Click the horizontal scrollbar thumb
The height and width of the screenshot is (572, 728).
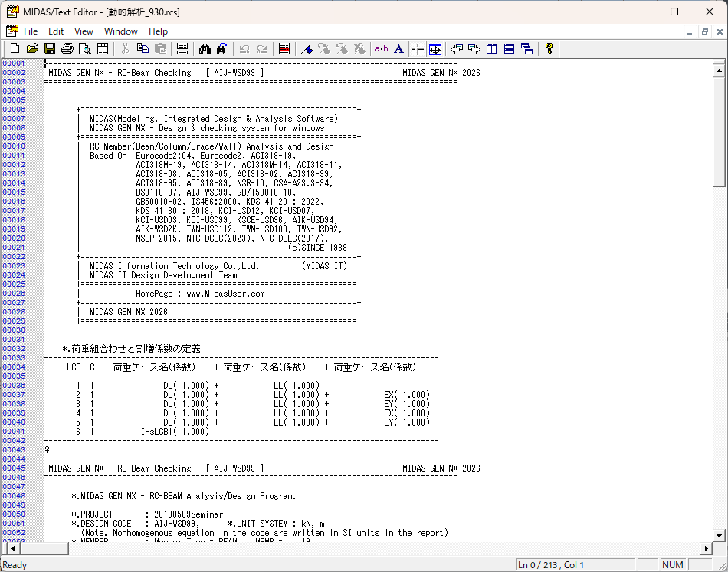pos(44,548)
